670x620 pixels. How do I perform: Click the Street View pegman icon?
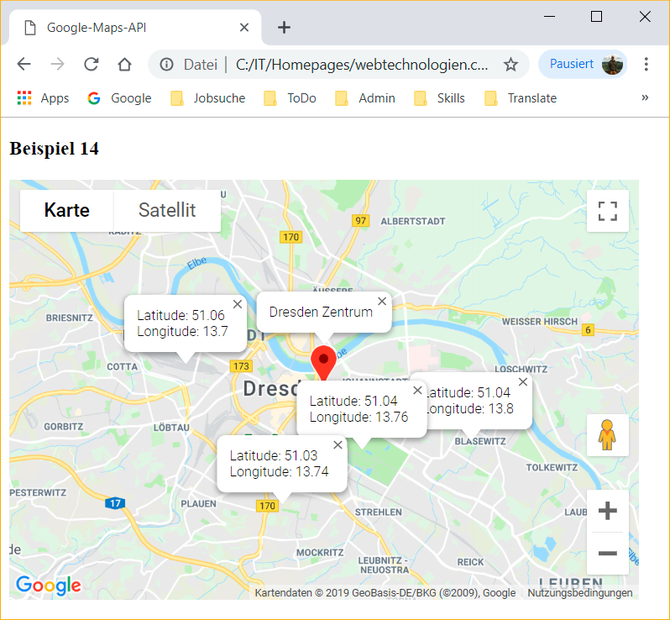pyautogui.click(x=607, y=435)
